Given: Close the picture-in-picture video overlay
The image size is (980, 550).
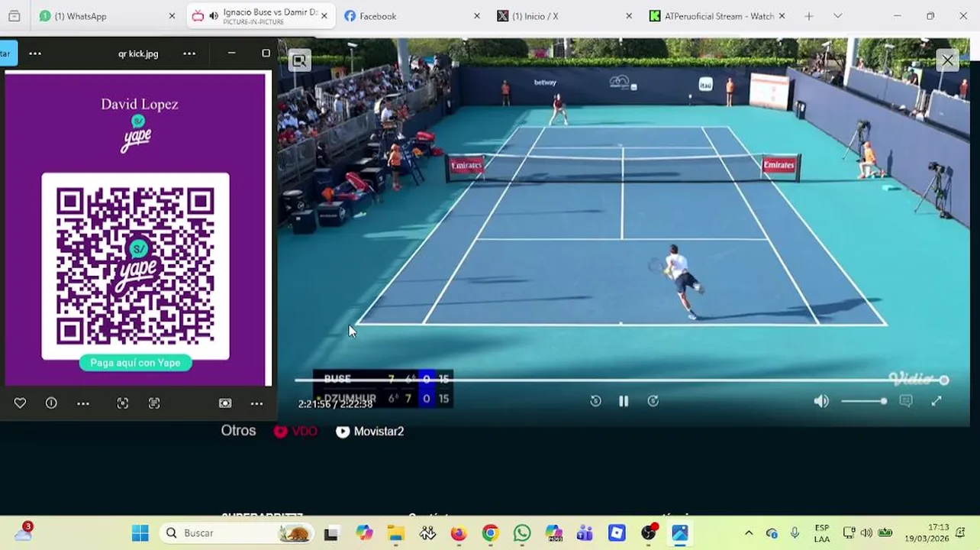Looking at the screenshot, I should [x=947, y=60].
